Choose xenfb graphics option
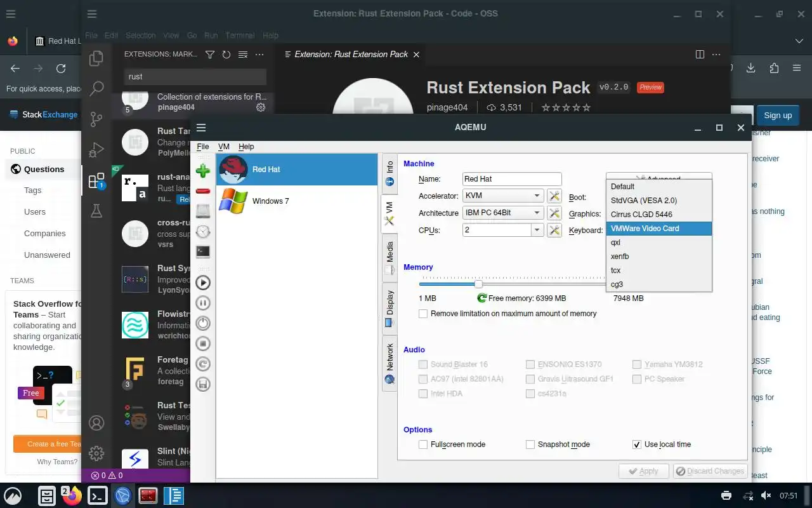Screen dimensions: 812x508 [x=658, y=257]
